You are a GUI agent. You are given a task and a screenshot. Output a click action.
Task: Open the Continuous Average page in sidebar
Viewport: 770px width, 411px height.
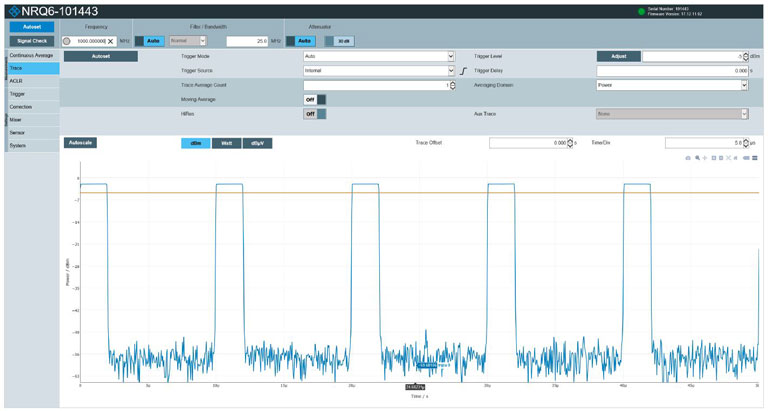[31, 55]
